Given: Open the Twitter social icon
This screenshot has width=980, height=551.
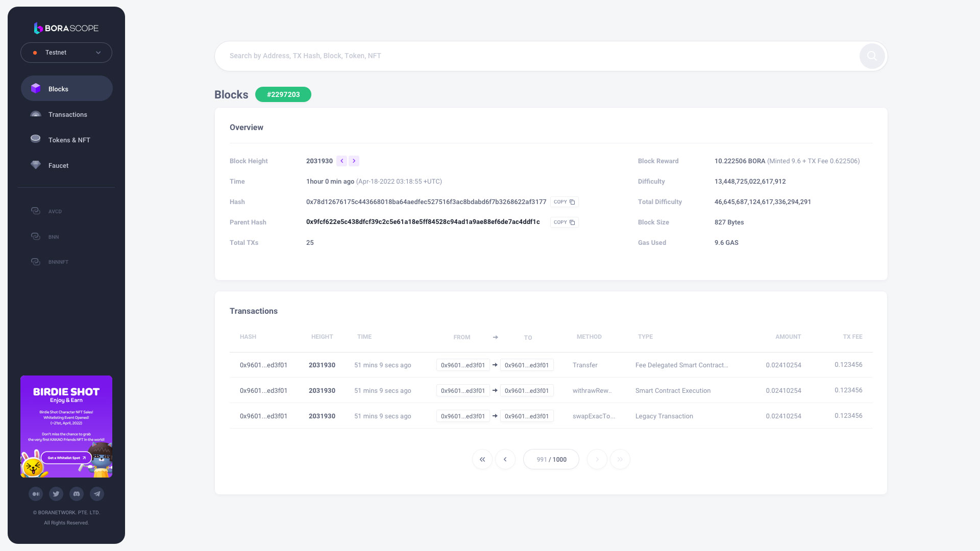Looking at the screenshot, I should [x=56, y=494].
